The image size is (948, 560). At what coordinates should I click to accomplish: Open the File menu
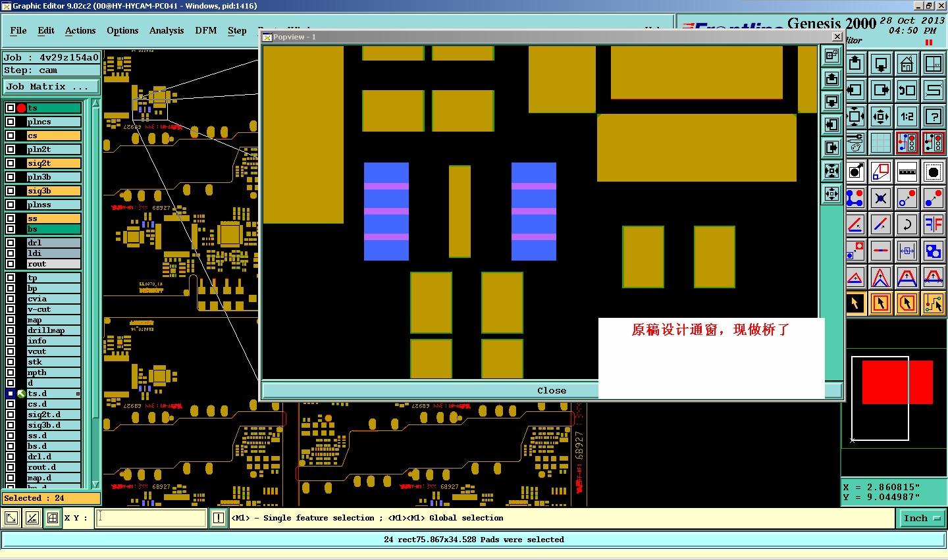click(18, 30)
